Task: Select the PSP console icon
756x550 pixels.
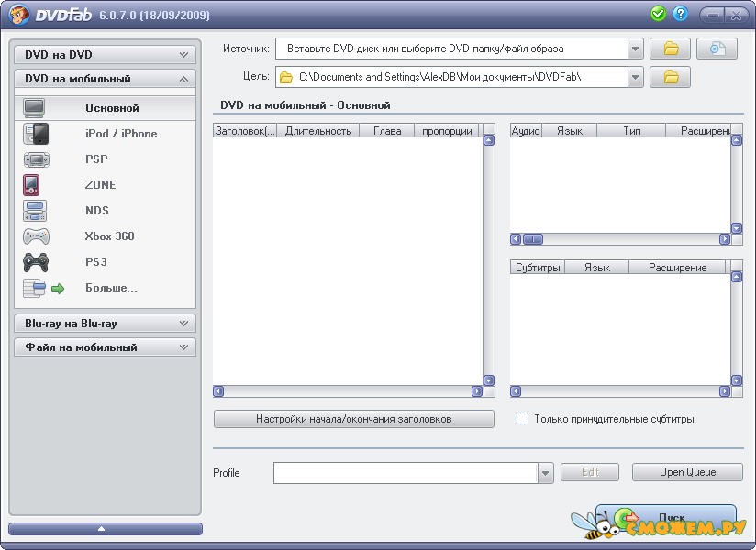Action: (36, 159)
